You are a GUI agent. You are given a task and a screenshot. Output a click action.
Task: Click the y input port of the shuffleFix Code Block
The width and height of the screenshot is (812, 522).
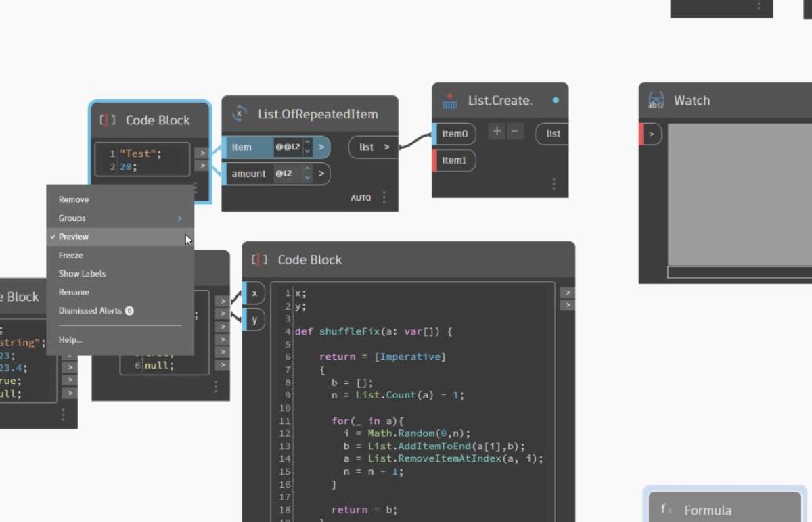[x=254, y=319]
